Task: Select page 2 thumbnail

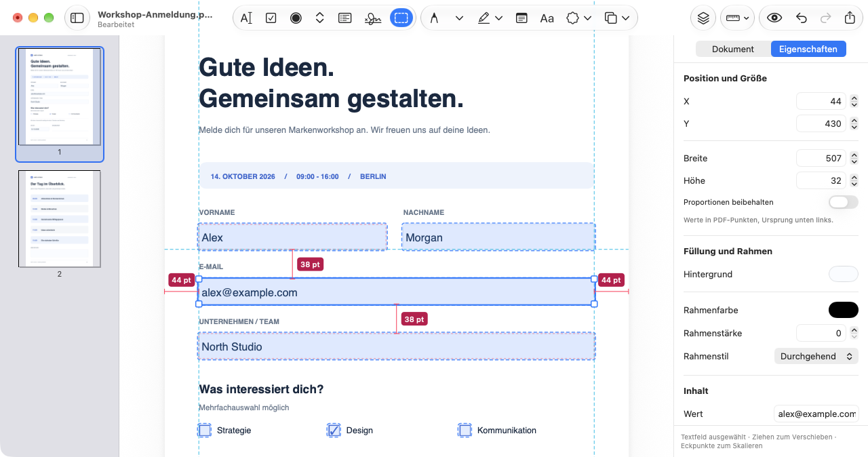Action: coord(60,218)
